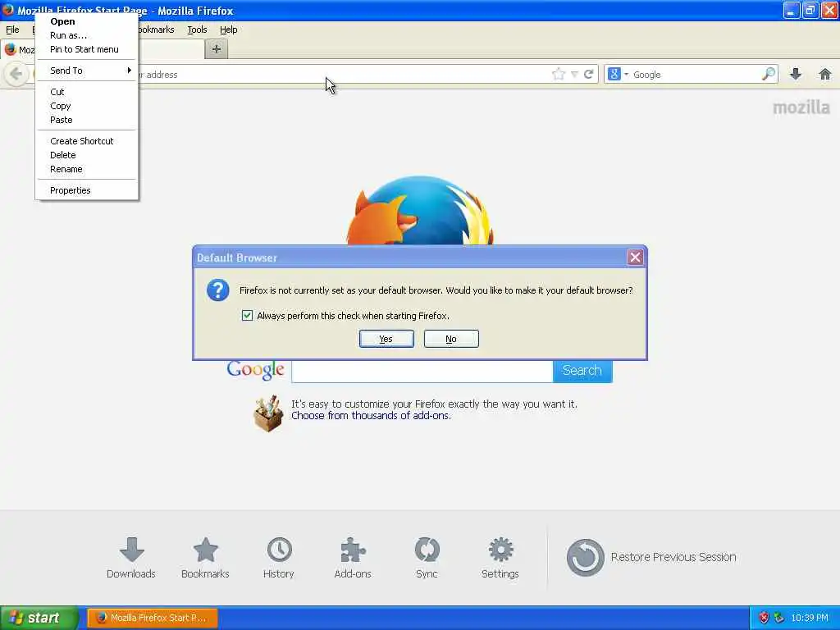840x630 pixels.
Task: Click the add-ons toolbox illustration icon
Action: tap(268, 413)
